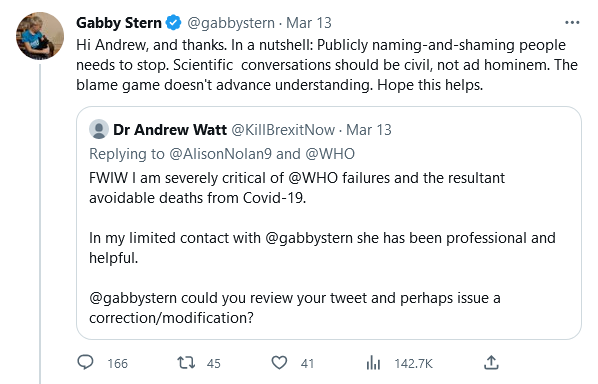Open the three-dot more options menu

[572, 23]
